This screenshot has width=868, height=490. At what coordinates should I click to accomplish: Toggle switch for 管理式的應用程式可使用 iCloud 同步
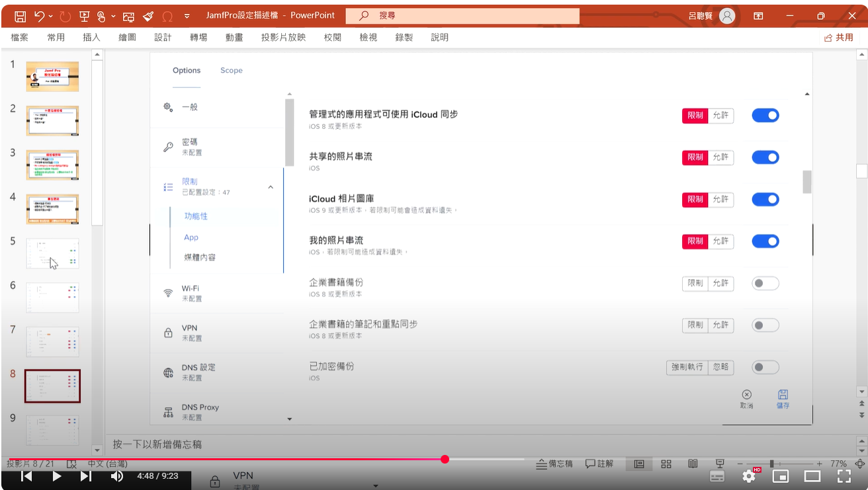click(x=765, y=116)
